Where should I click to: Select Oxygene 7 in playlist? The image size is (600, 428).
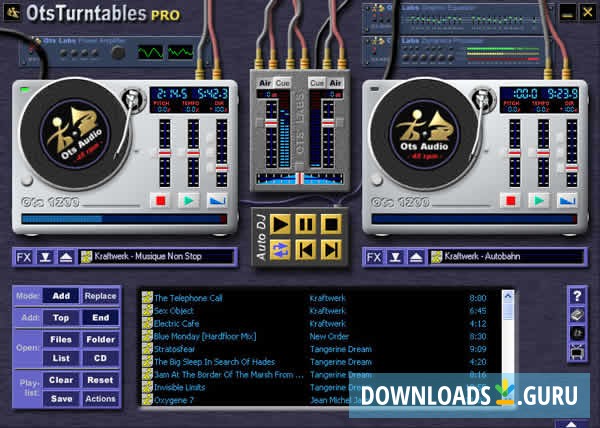pyautogui.click(x=174, y=400)
